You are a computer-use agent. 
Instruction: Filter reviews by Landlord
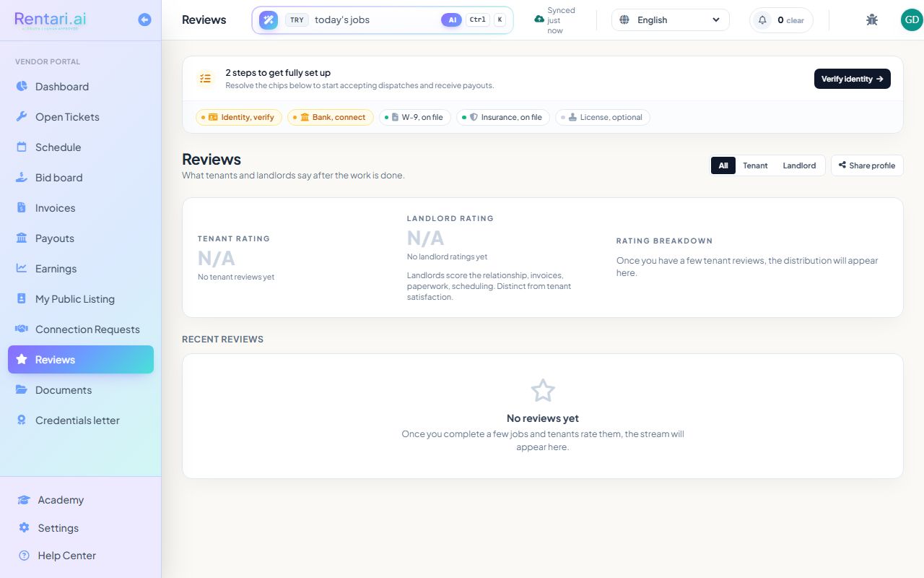[799, 165]
